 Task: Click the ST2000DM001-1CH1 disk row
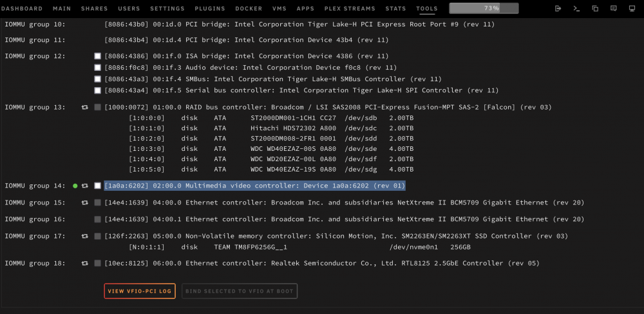(271, 118)
